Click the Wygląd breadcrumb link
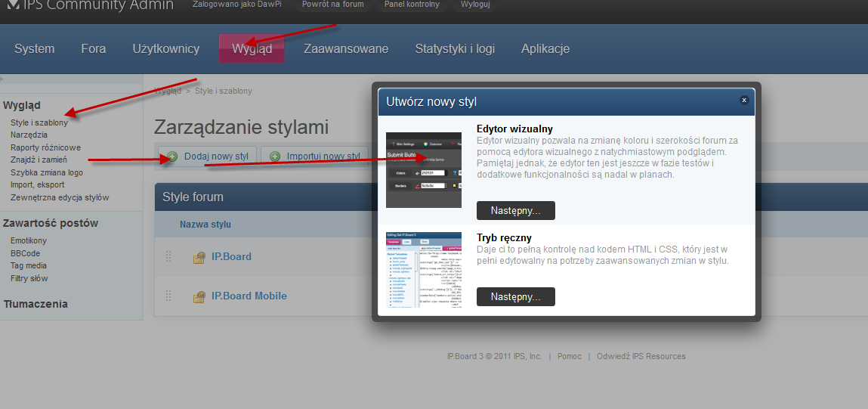The width and height of the screenshot is (868, 409). point(168,91)
